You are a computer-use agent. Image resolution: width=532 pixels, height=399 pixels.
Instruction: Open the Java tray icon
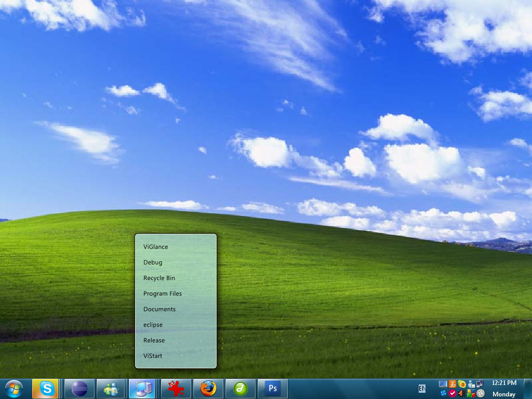point(453,384)
